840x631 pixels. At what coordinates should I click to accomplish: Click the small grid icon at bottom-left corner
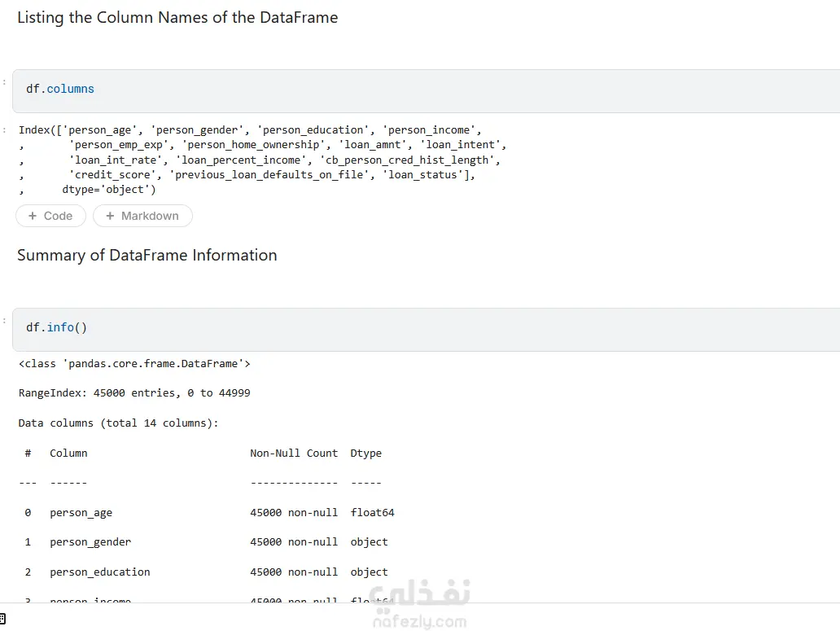point(3,620)
